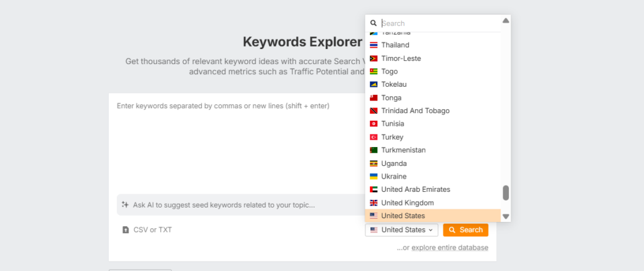Pick Turkmenistan from the country list
This screenshot has height=271, width=644.
pos(433,150)
